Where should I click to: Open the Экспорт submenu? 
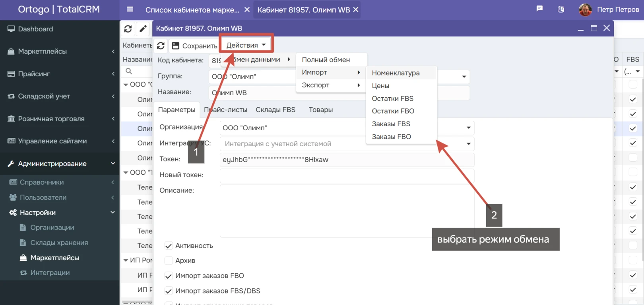pyautogui.click(x=331, y=85)
